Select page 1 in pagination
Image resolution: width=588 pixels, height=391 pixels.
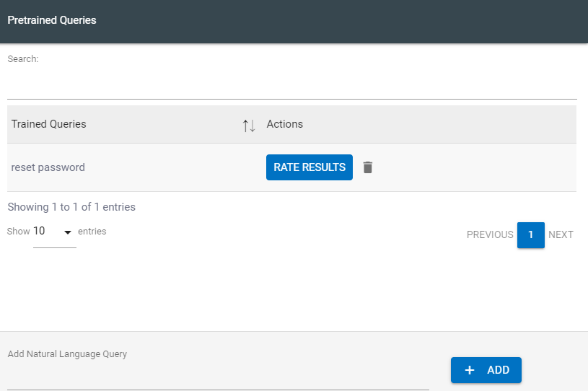pyautogui.click(x=530, y=234)
